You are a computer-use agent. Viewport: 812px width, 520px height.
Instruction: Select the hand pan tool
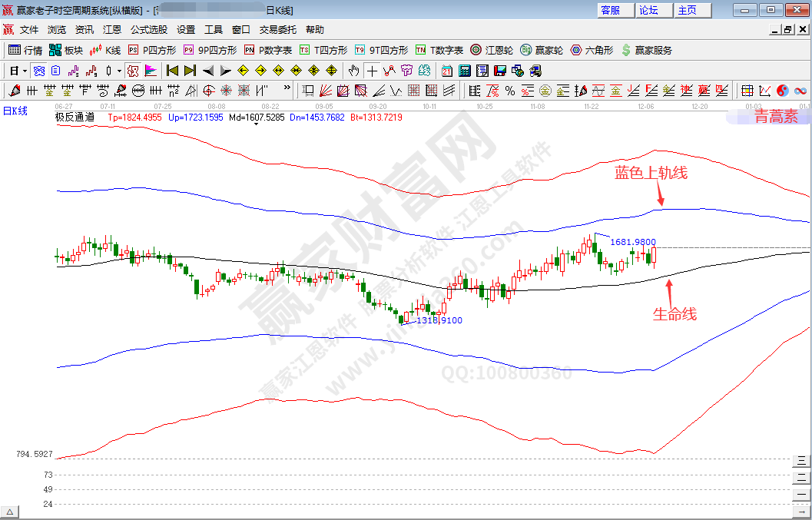pos(353,71)
